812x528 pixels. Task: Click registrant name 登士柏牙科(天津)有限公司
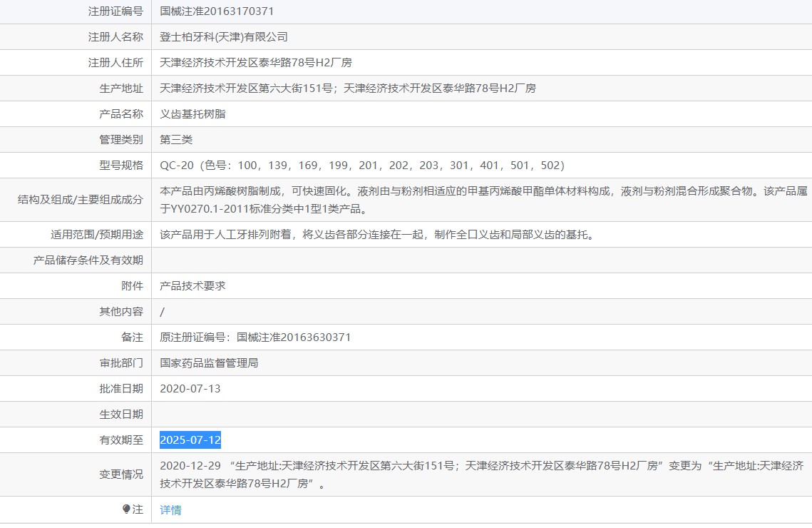click(x=224, y=37)
